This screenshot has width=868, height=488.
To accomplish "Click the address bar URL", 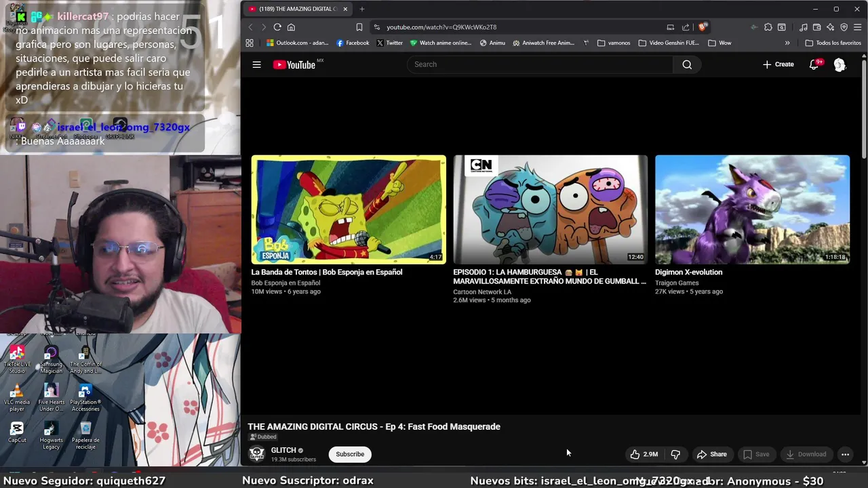I will coord(441,27).
